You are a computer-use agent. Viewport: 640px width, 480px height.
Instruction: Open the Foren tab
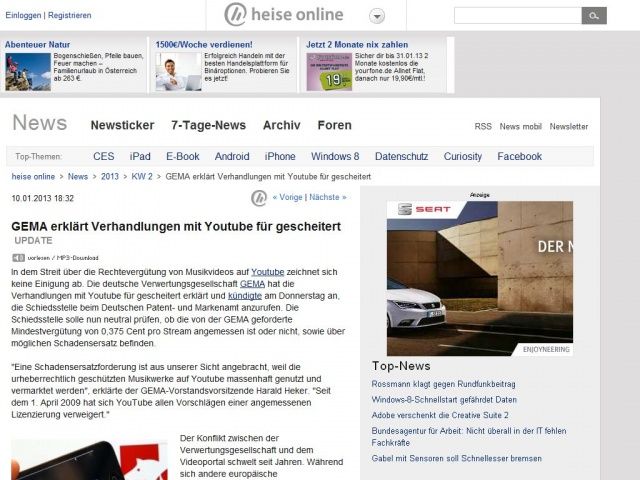tap(335, 125)
